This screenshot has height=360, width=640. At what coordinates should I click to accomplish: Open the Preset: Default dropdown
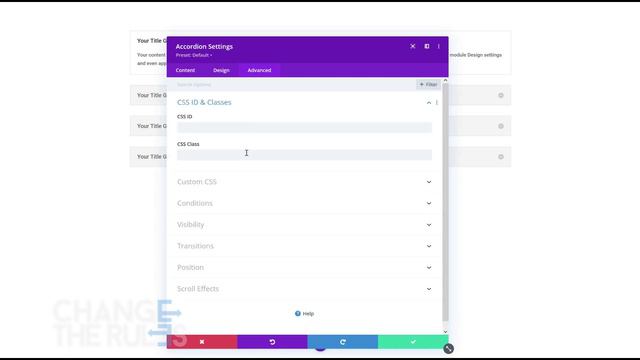[x=194, y=55]
